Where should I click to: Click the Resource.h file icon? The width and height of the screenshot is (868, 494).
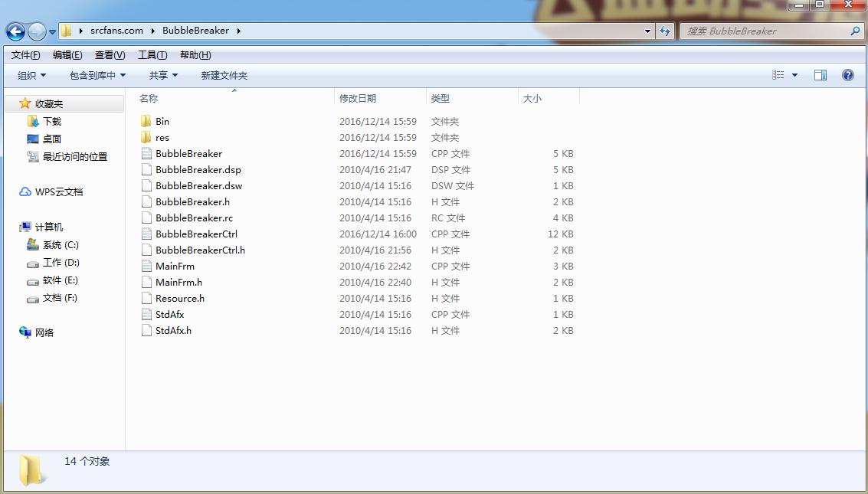tap(146, 298)
